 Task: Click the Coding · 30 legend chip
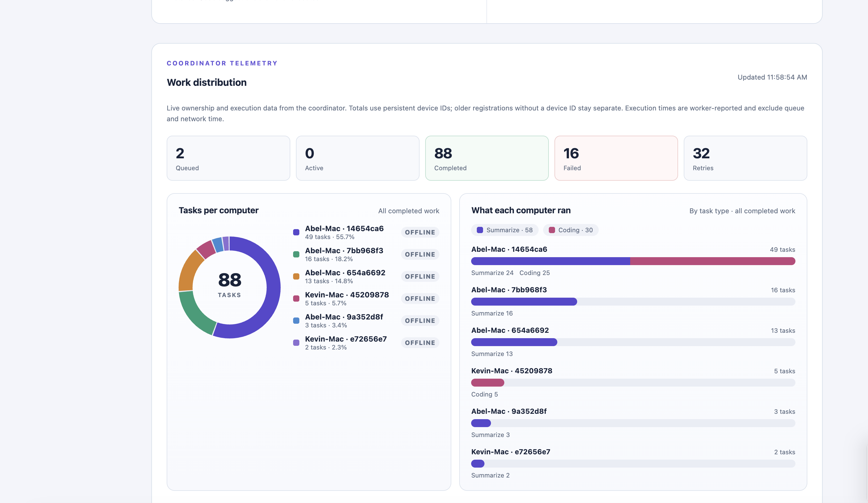(x=571, y=230)
